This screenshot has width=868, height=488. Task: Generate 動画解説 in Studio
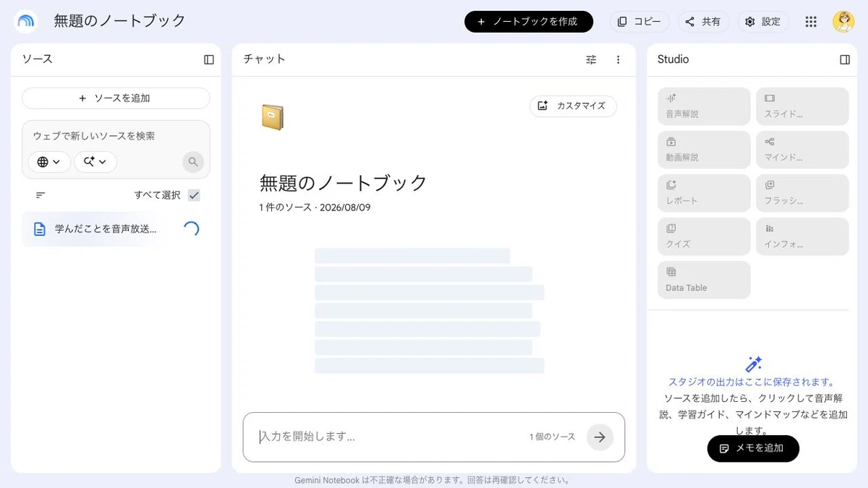[x=704, y=150]
